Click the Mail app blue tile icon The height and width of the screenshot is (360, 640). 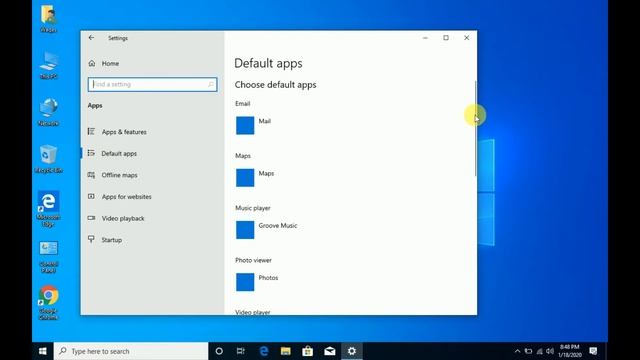[x=245, y=125]
